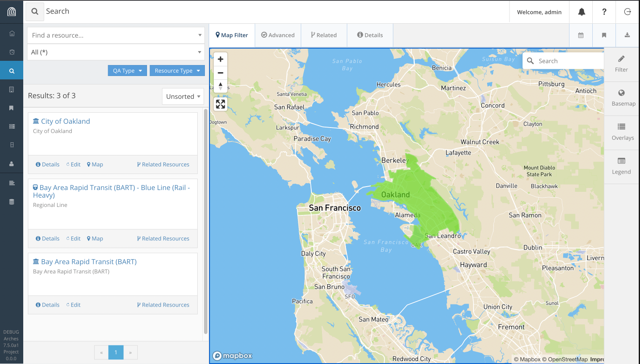Select the active search icon in the sidebar

(x=12, y=71)
